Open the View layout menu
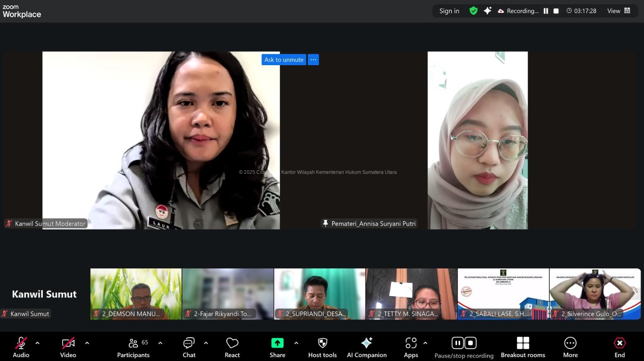This screenshot has width=644, height=361. (619, 11)
